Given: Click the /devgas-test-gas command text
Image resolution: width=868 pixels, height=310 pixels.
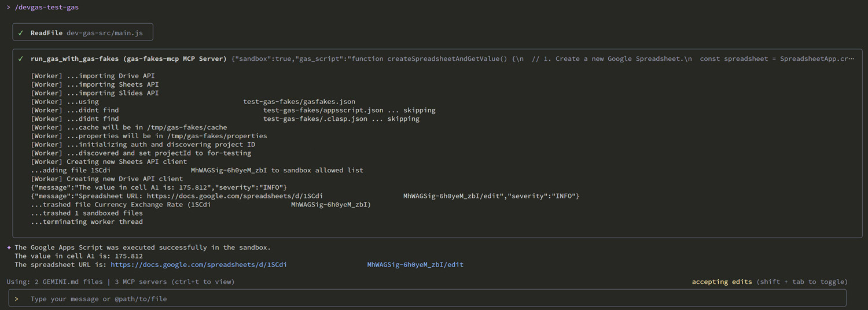Looking at the screenshot, I should [47, 8].
